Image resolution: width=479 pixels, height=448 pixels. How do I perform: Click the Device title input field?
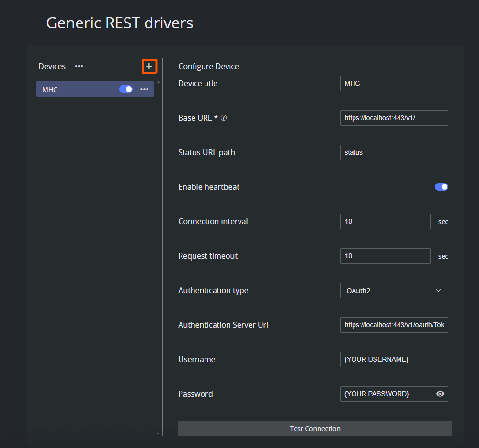click(x=394, y=83)
